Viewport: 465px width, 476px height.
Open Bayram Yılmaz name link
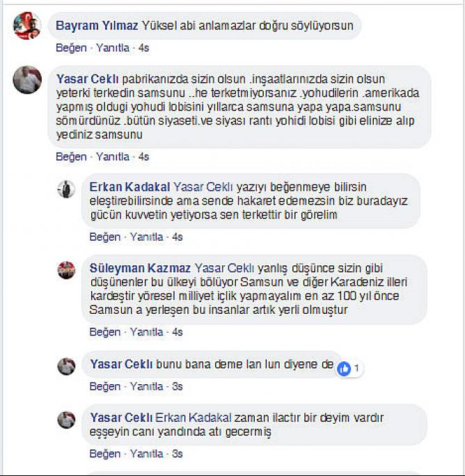[97, 26]
